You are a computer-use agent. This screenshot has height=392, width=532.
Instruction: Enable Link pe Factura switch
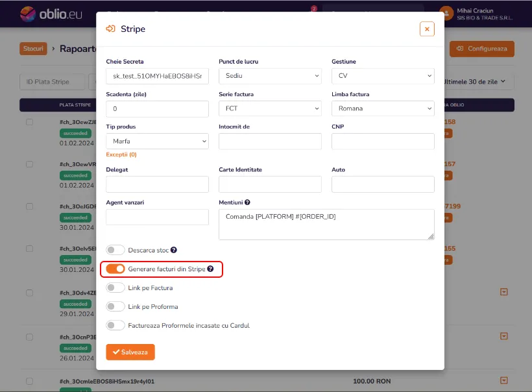(x=115, y=288)
